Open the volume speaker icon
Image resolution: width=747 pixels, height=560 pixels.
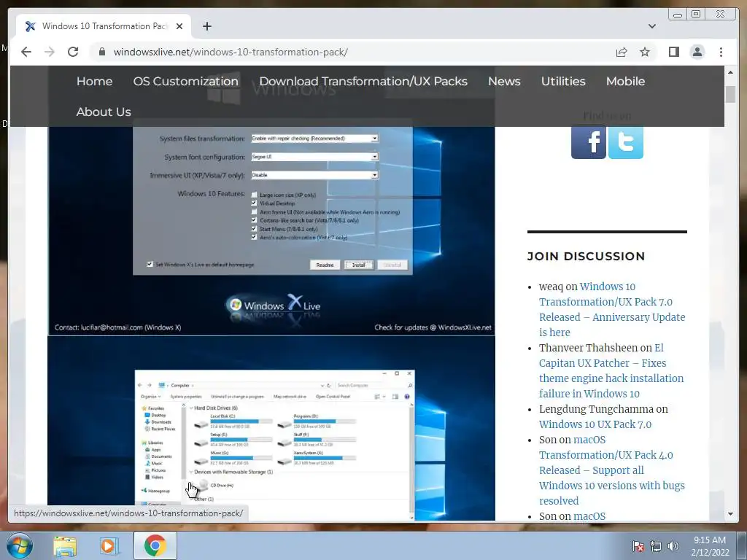[x=673, y=546]
